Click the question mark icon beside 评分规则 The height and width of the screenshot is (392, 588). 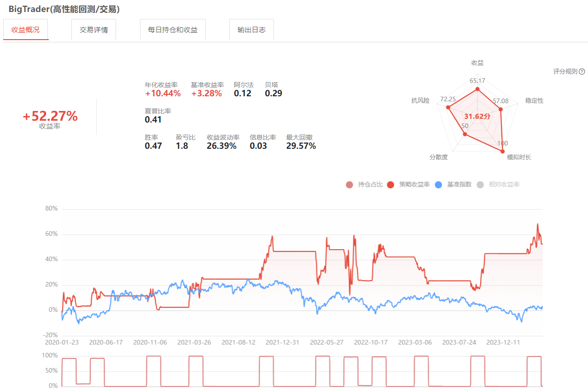coord(582,71)
